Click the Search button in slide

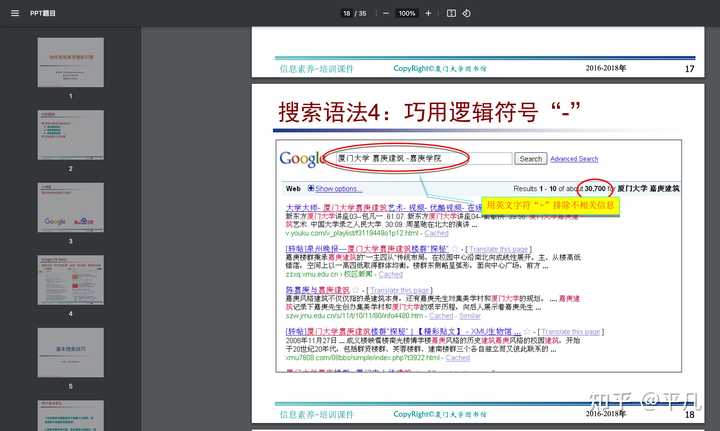pyautogui.click(x=530, y=159)
